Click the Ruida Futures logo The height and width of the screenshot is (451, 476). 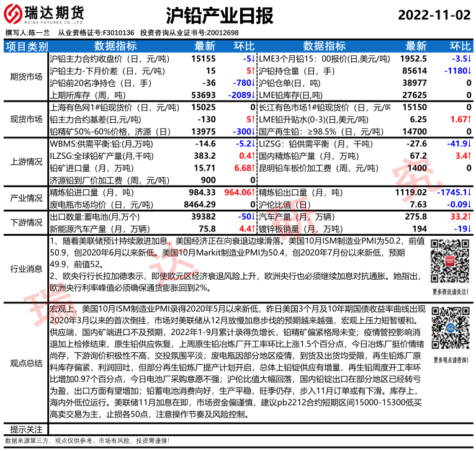coord(45,15)
